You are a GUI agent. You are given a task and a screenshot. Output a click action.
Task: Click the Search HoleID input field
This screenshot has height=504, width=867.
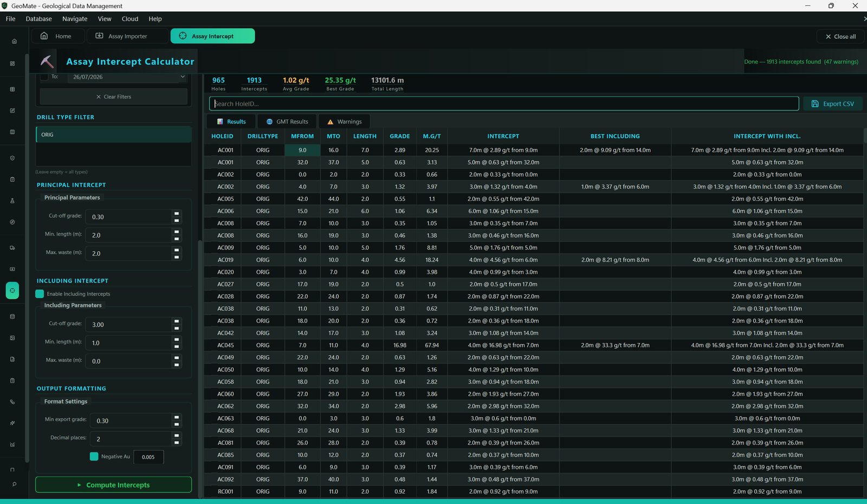coord(504,104)
